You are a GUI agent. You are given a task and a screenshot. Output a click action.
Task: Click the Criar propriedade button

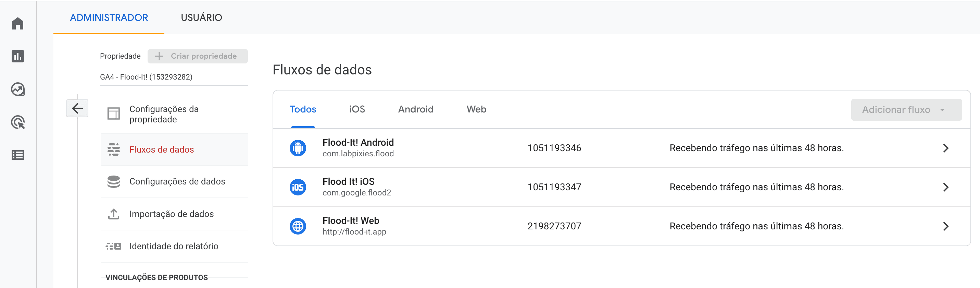pyautogui.click(x=198, y=56)
